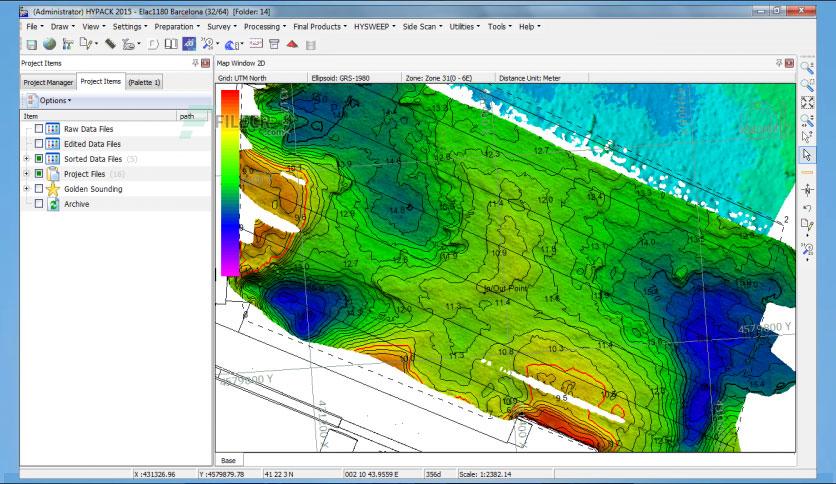Click the gray database icon in toolbar
The image size is (836, 484).
(311, 45)
